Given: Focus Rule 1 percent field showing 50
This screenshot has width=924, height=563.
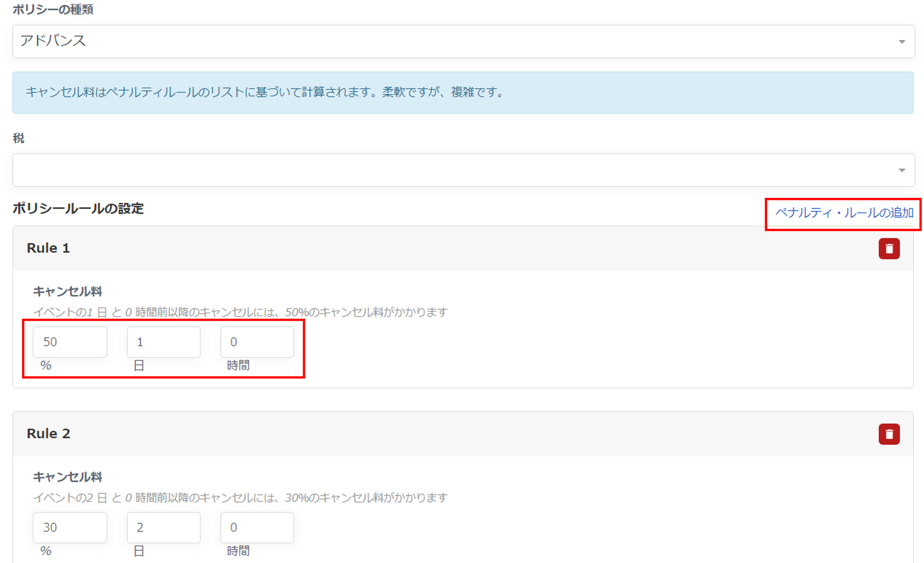Looking at the screenshot, I should 70,342.
